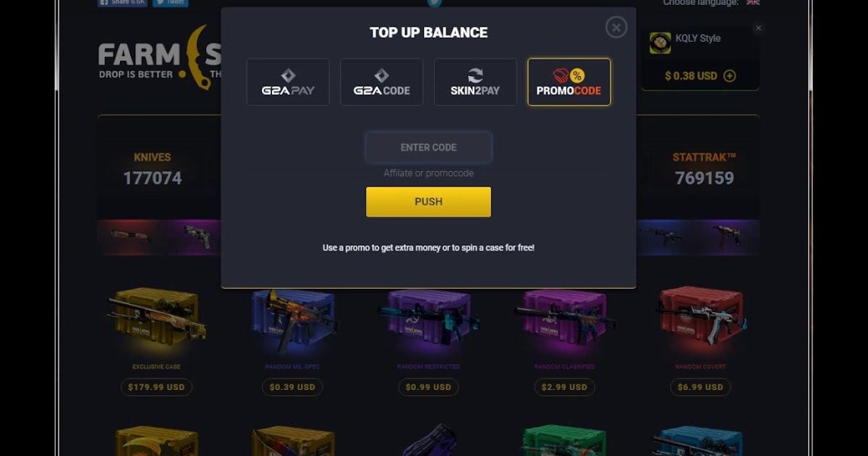The height and width of the screenshot is (456, 868).
Task: Click the plus icon beside $0.38 USD
Action: pos(730,76)
